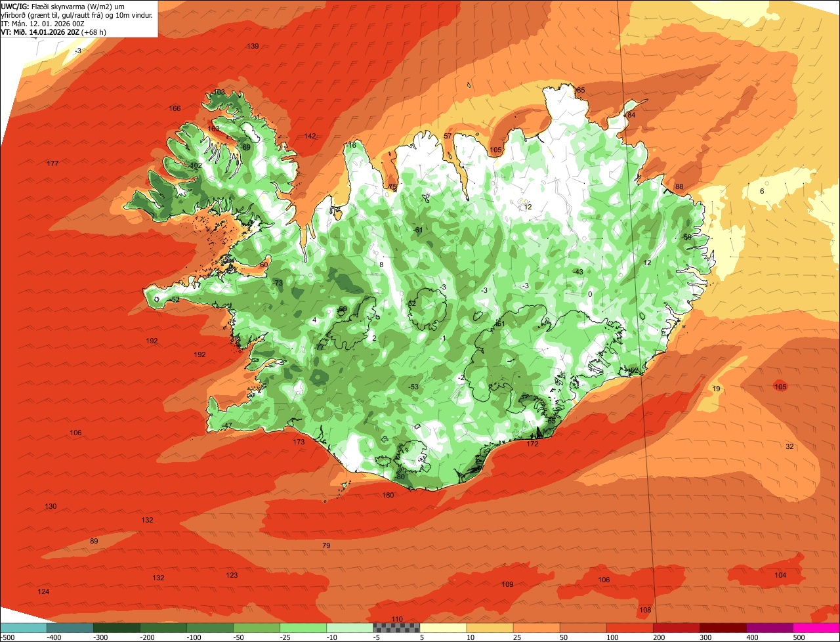The image size is (840, 642).
Task: Click the flux value 180 on the map
Action: coord(388,495)
